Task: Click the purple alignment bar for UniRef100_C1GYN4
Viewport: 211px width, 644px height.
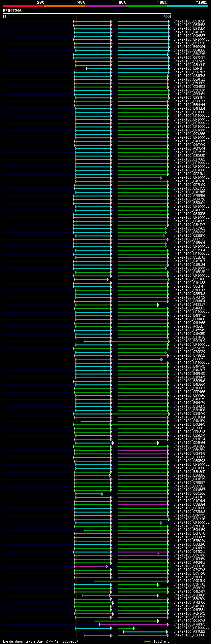Action: pos(143,501)
